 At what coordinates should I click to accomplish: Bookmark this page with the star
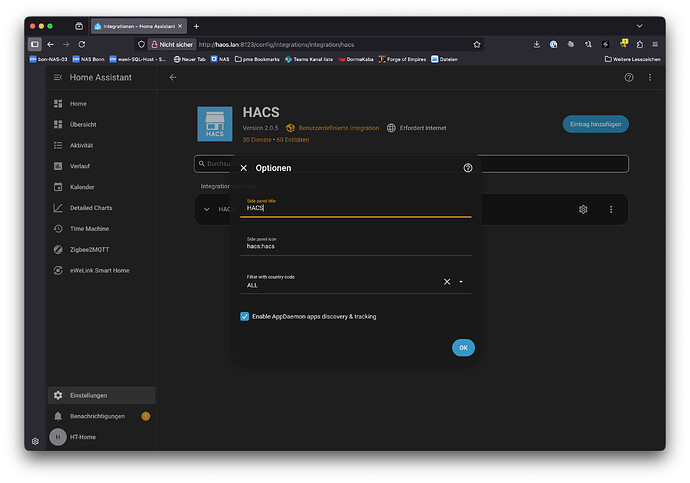(477, 44)
